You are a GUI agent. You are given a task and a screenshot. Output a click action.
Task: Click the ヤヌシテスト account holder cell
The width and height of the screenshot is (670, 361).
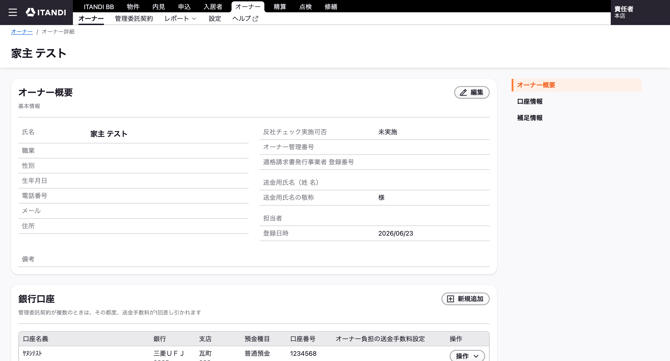click(32, 353)
